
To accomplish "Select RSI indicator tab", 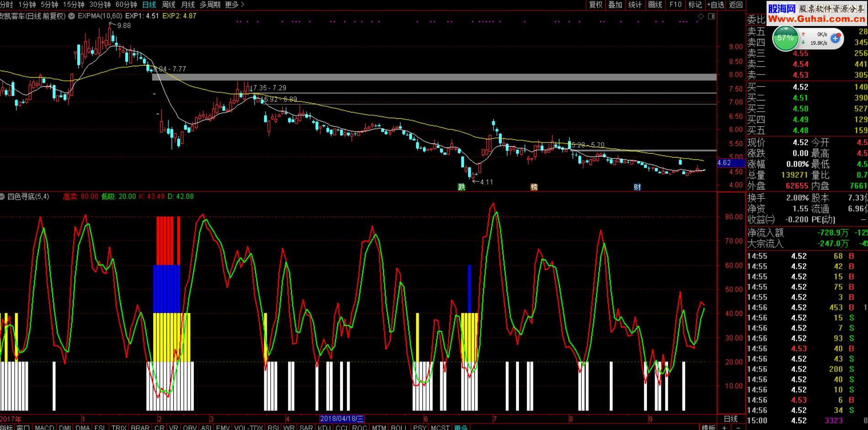I will [273, 427].
